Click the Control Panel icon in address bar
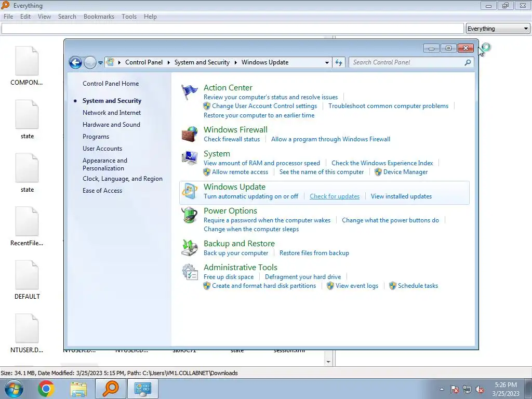This screenshot has height=399, width=532. (110, 62)
